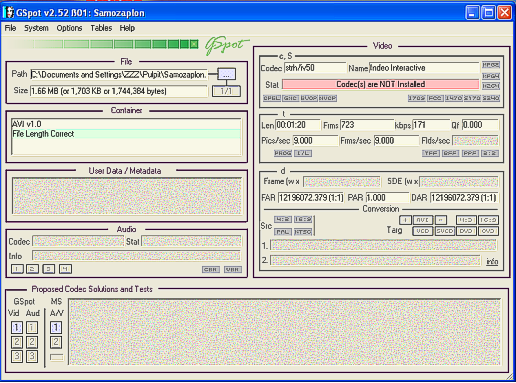This screenshot has width=516, height=383.
Task: Click the NVOP codec feature indicator
Action: [x=328, y=98]
